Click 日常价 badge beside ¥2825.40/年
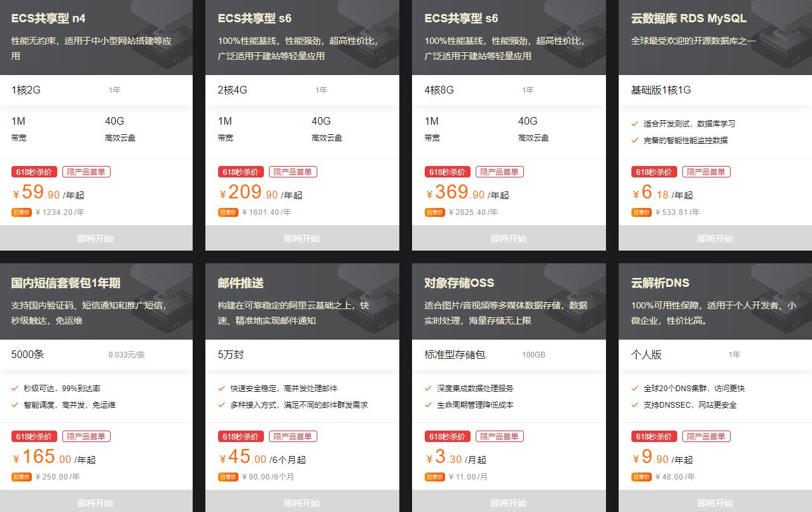Screen dimensions: 812x512 [435, 212]
